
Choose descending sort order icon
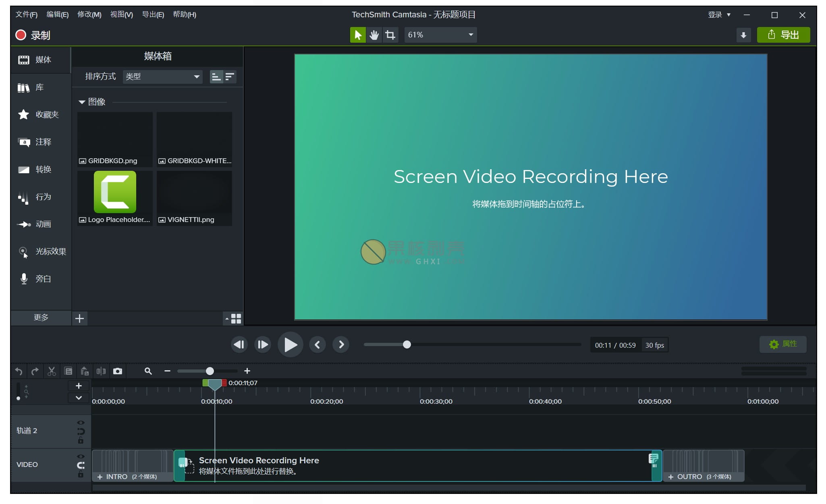[x=230, y=77]
